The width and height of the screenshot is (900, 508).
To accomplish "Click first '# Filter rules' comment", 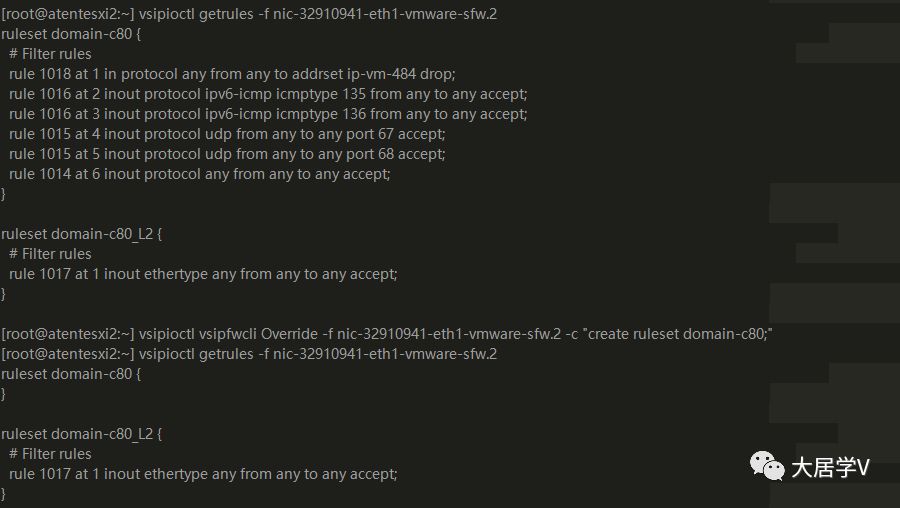I will coord(51,54).
